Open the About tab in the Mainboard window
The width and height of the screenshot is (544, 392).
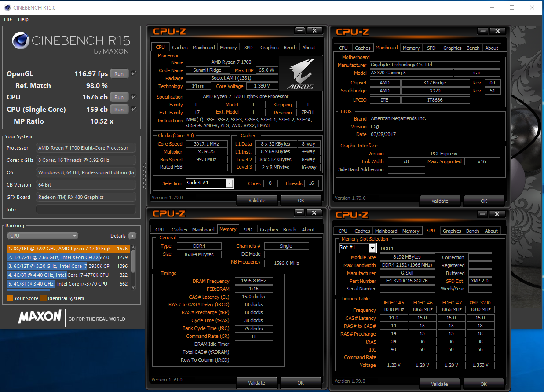492,48
